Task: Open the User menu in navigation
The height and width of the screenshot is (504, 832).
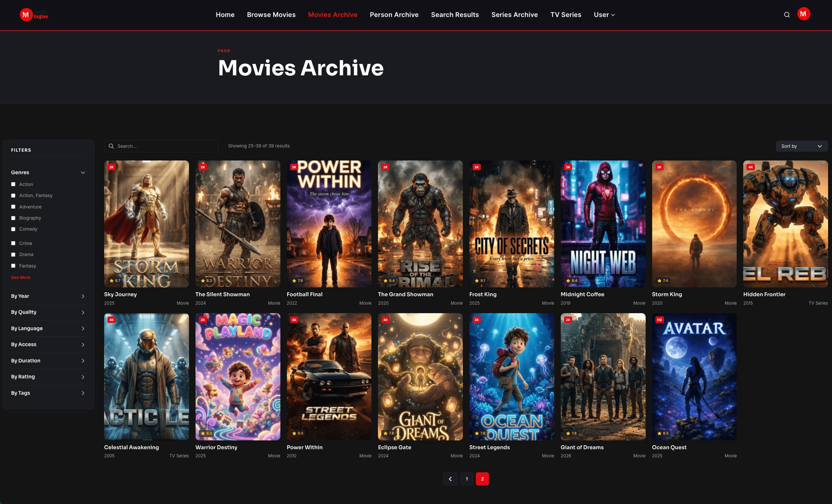Action: click(x=604, y=14)
